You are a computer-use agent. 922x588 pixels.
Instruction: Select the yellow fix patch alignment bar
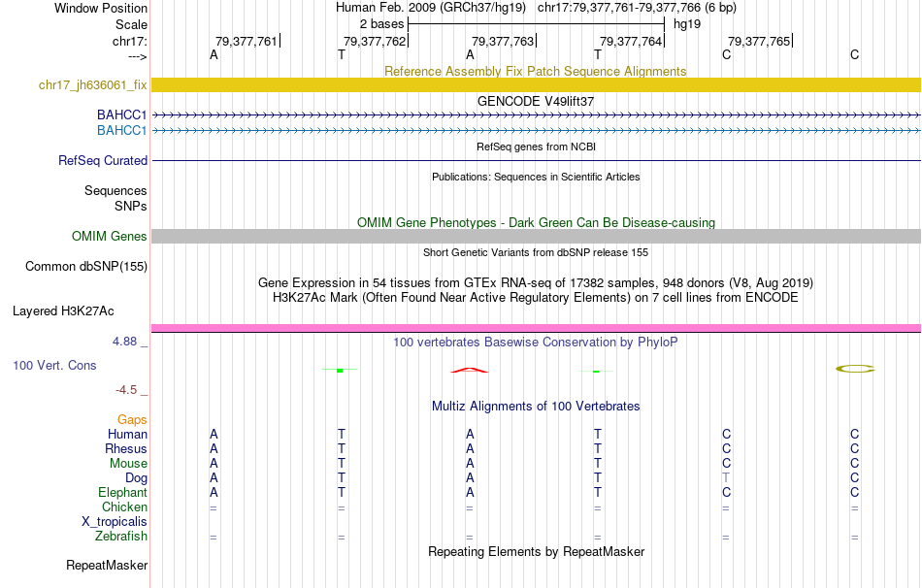click(x=537, y=84)
